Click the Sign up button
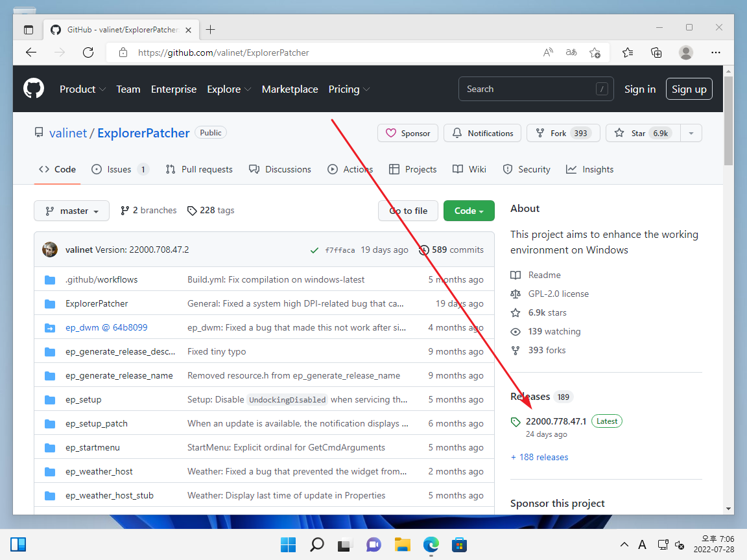Image resolution: width=747 pixels, height=560 pixels. pyautogui.click(x=689, y=89)
